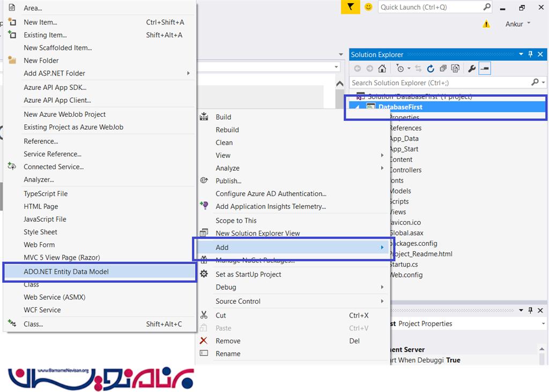The width and height of the screenshot is (549, 392).
Task: Select Publish... in the context menu
Action: (x=292, y=181)
